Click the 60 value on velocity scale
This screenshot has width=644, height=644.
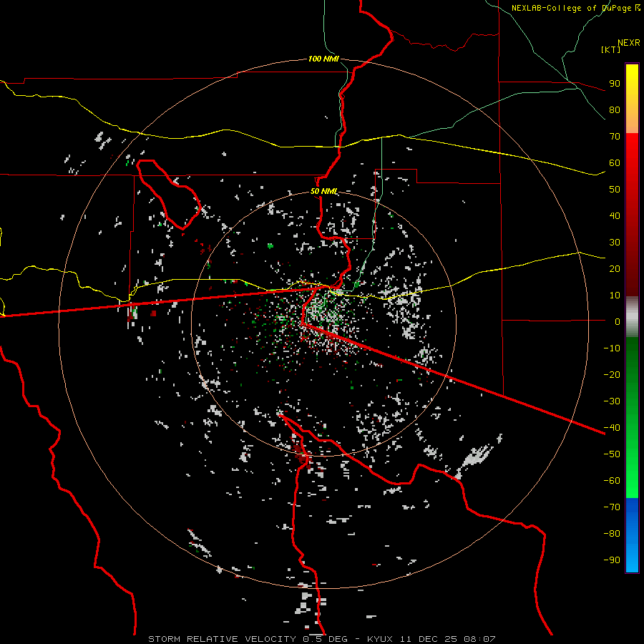click(615, 162)
